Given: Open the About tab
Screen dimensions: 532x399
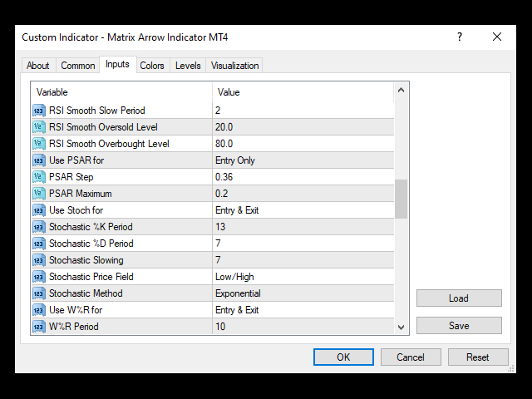Looking at the screenshot, I should (x=37, y=66).
